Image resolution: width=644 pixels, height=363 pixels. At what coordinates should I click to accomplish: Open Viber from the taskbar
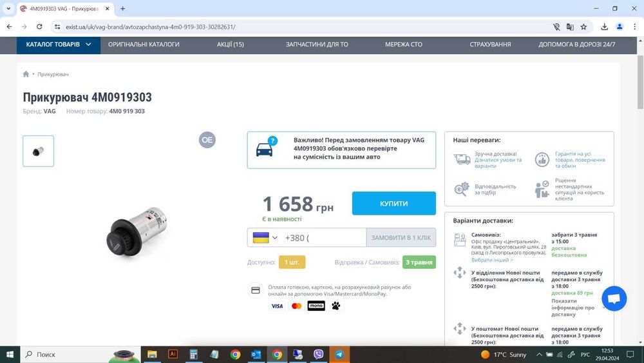(x=318, y=355)
